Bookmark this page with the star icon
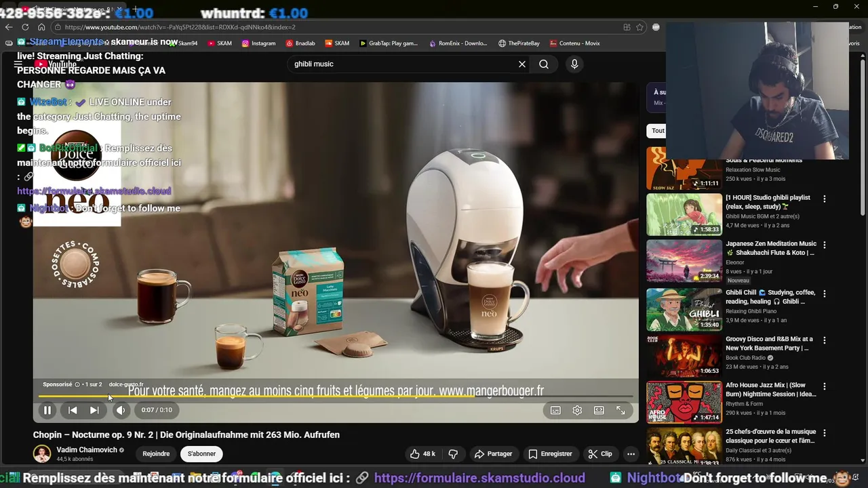 (639, 27)
